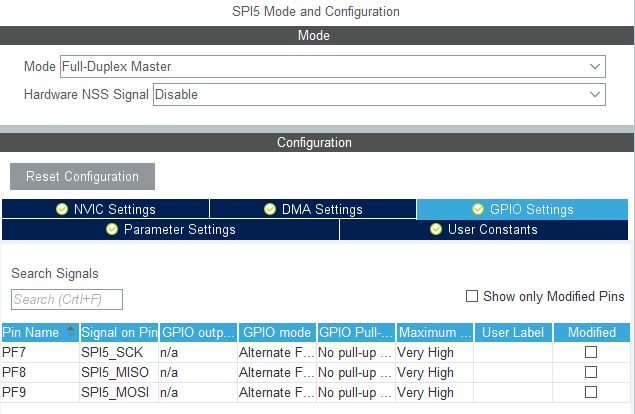
Task: Expand the Hardware NSS Signal dropdown
Action: point(379,95)
